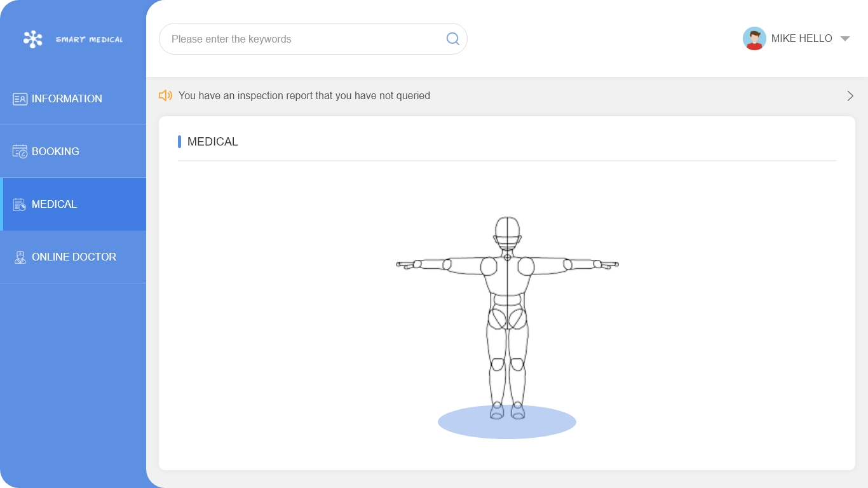Click the Medical records icon in sidebar
This screenshot has width=868, height=488.
pyautogui.click(x=20, y=205)
